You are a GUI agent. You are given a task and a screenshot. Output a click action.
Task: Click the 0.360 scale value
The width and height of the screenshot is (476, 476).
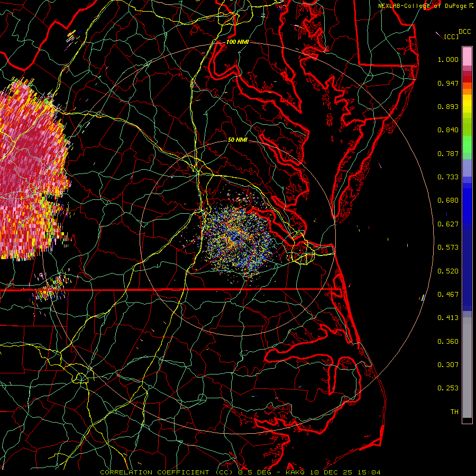(448, 342)
